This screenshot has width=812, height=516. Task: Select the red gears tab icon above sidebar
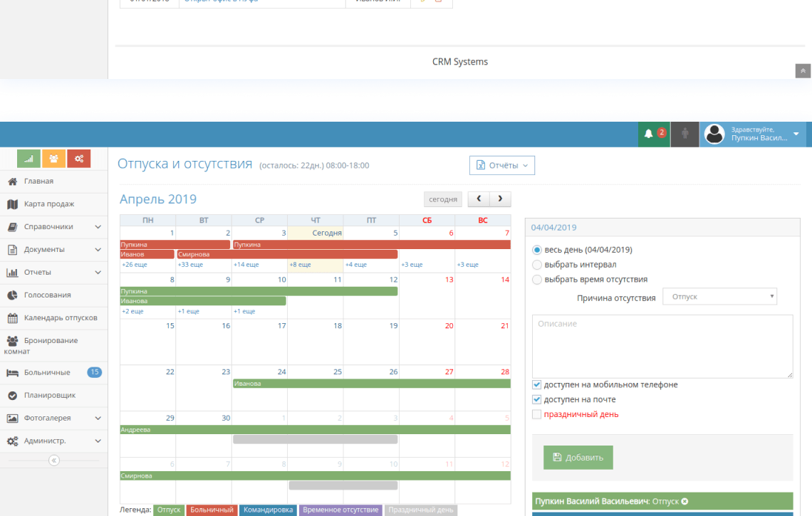pyautogui.click(x=79, y=158)
